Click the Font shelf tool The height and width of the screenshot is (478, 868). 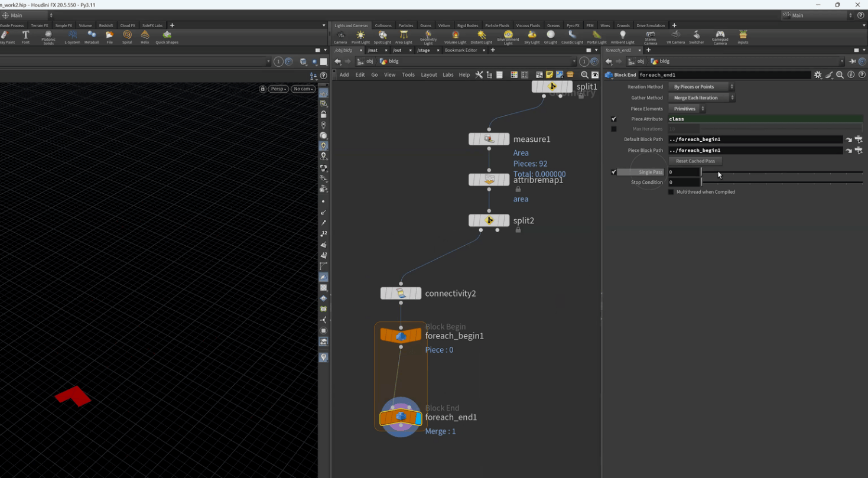[x=25, y=37]
